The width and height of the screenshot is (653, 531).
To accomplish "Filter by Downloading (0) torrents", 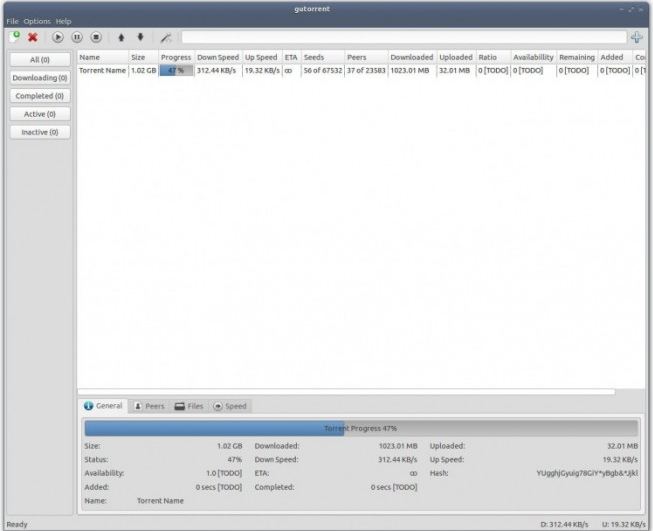I will (x=40, y=78).
